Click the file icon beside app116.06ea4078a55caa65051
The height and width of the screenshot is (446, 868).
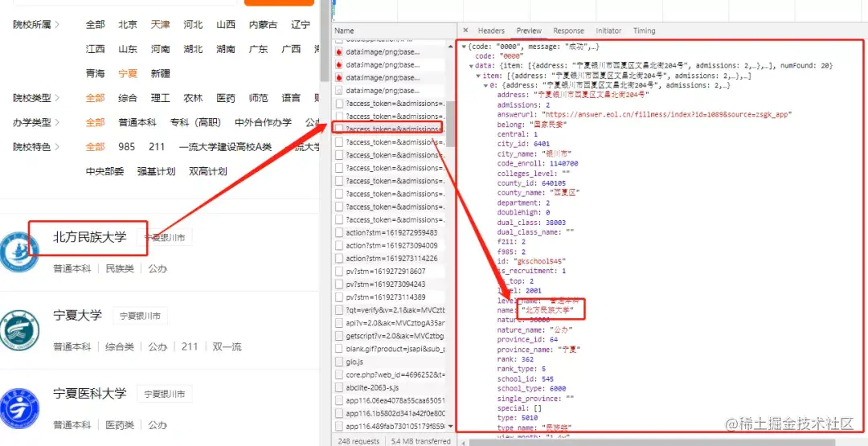pyautogui.click(x=339, y=401)
